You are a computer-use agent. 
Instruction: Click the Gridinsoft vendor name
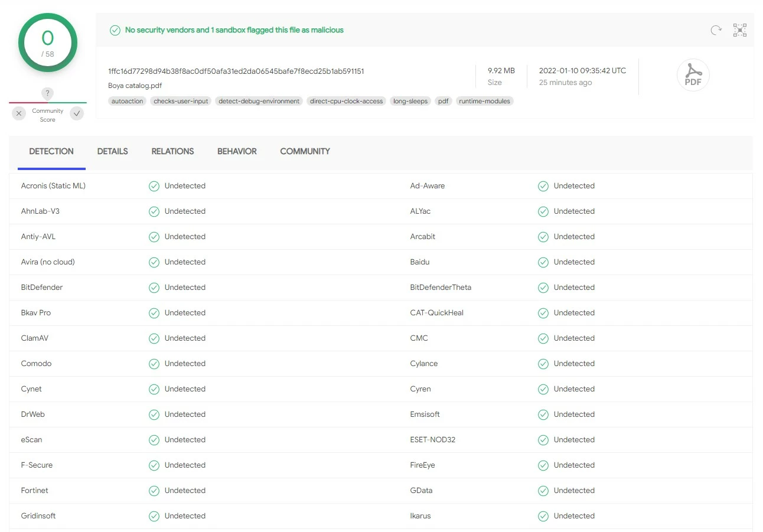38,516
